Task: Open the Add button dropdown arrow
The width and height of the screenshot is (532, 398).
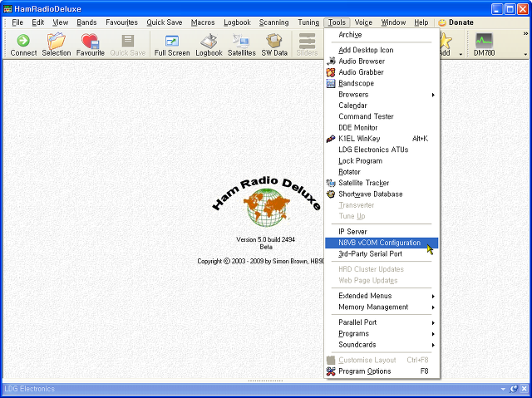Action: (x=461, y=54)
